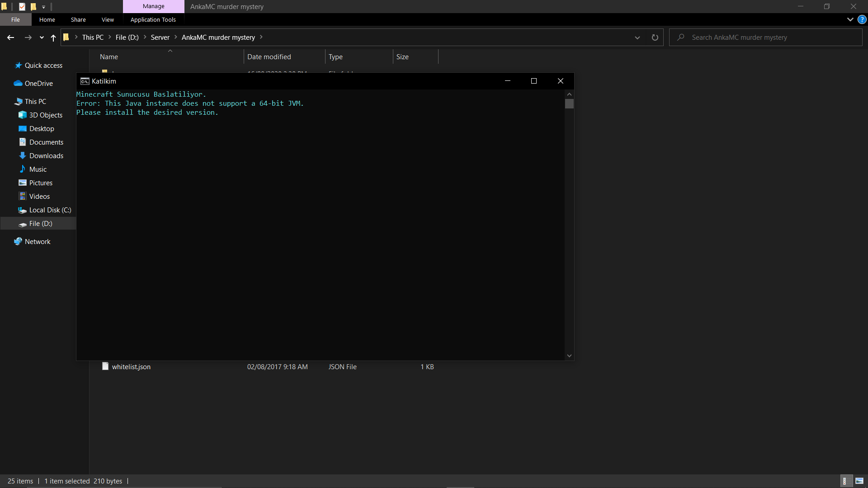Select File (D:) drive in sidebar
Viewport: 868px width, 488px height.
click(x=41, y=224)
